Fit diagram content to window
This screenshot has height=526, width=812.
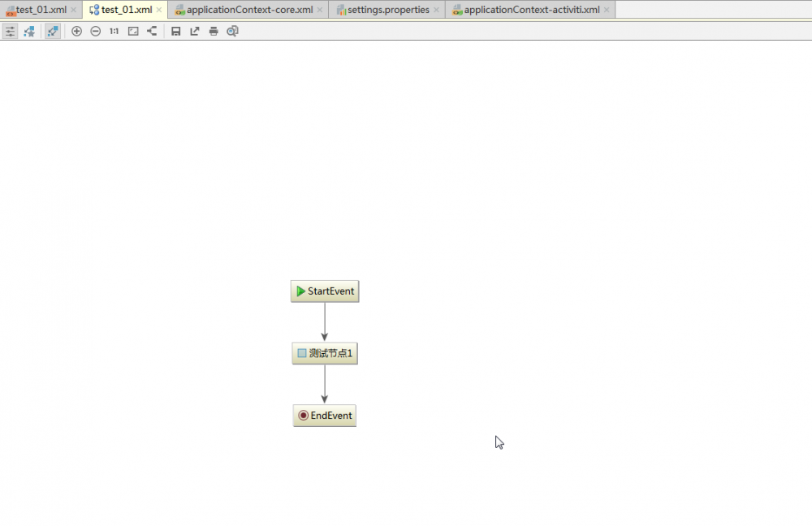pos(133,32)
